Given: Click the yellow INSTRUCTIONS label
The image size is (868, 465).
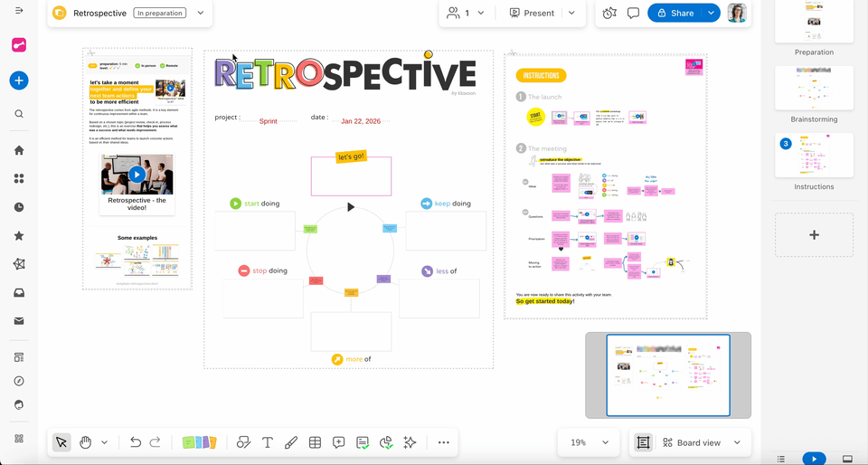Looking at the screenshot, I should click(x=541, y=76).
